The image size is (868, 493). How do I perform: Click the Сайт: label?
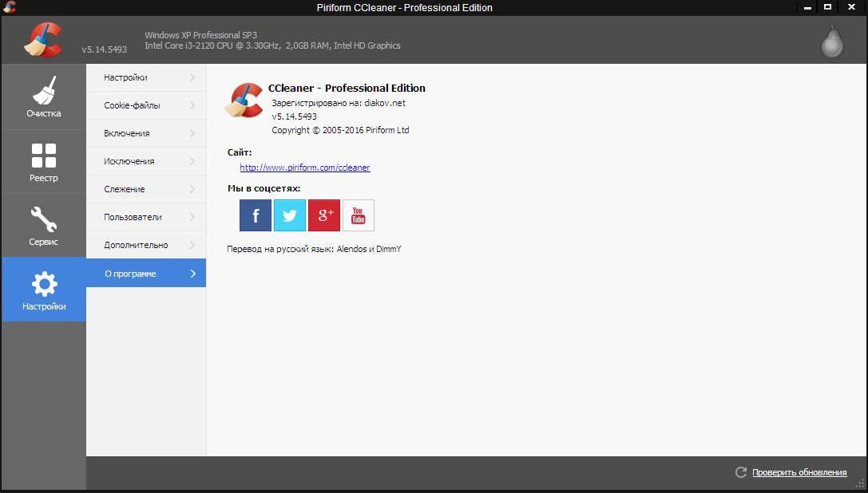click(x=240, y=152)
